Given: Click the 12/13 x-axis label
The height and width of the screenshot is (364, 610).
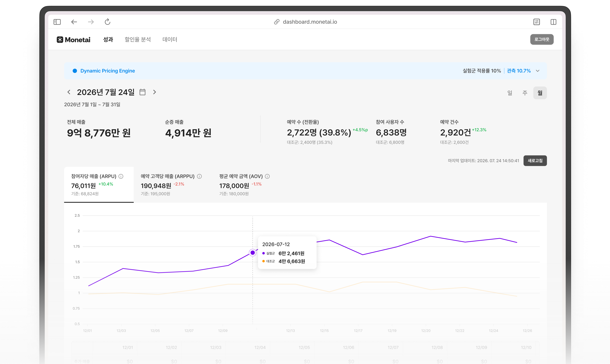Looking at the screenshot, I should point(290,331).
